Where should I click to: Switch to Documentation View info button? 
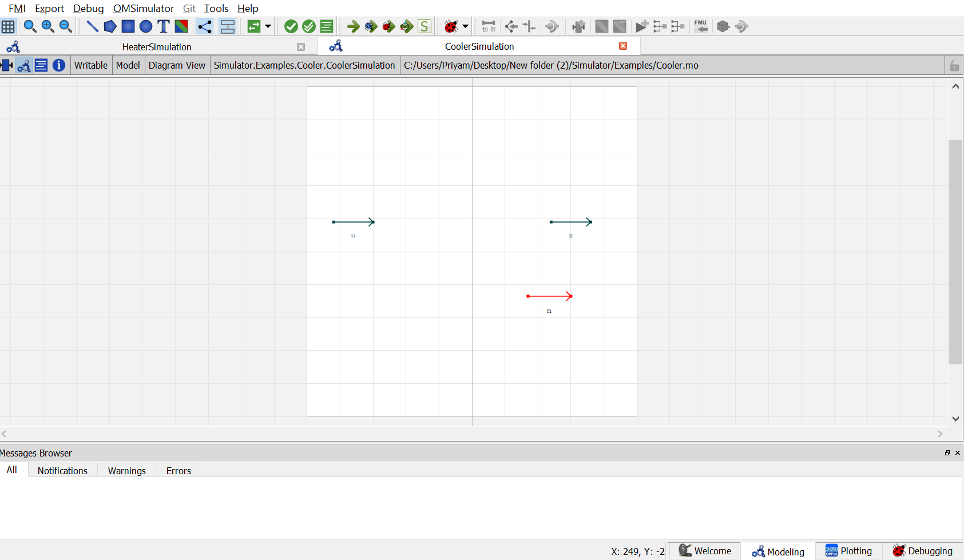click(x=59, y=65)
